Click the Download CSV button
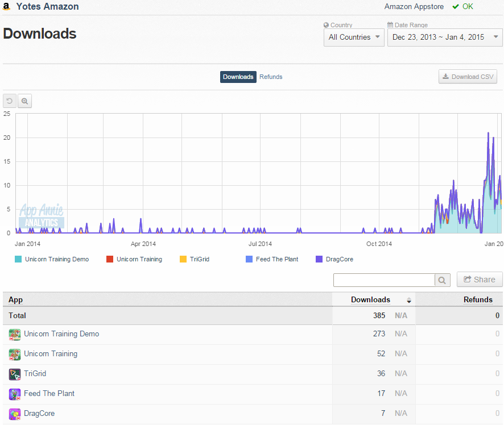 point(468,77)
